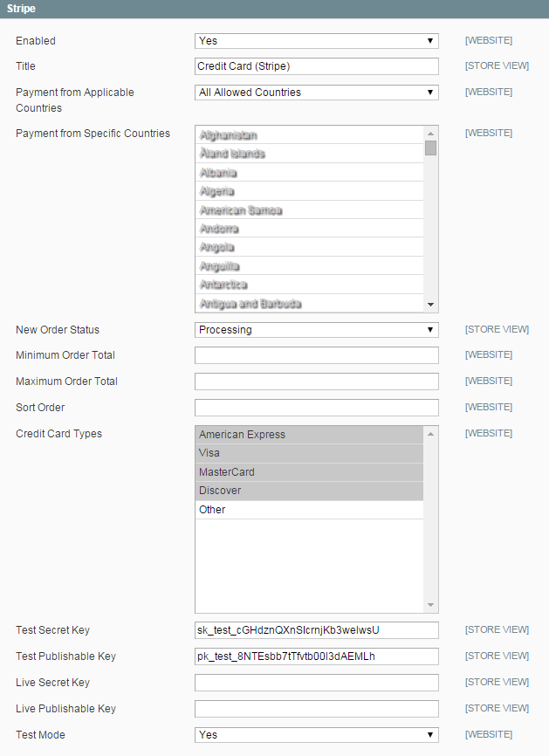Focus the Maximum Order Total field
The image size is (549, 756).
coord(317,381)
